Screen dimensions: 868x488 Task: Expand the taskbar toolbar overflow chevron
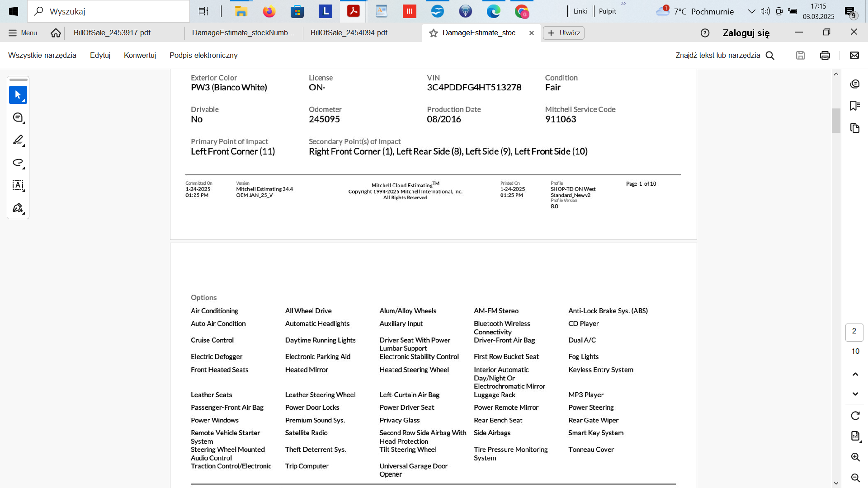coord(623,4)
